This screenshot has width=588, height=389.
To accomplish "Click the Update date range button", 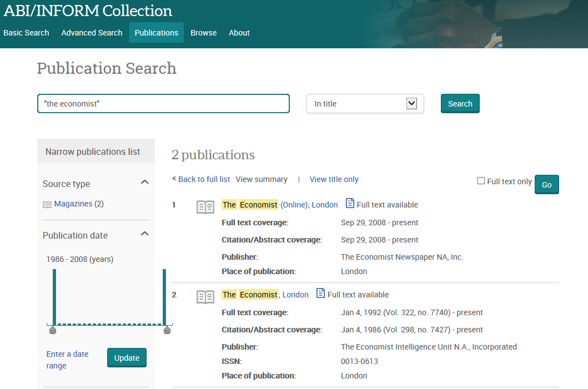I will [127, 358].
